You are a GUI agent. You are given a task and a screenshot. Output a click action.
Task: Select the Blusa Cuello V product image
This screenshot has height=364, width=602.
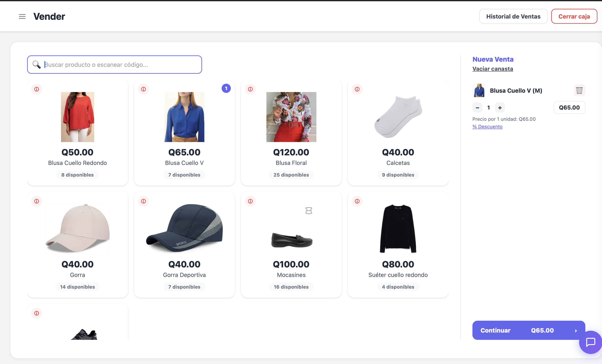[184, 117]
